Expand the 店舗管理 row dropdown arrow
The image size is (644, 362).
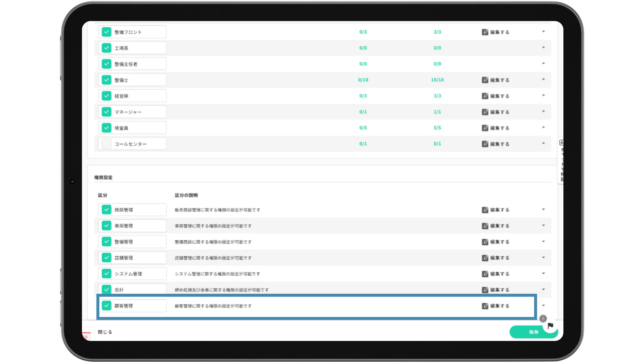point(543,257)
